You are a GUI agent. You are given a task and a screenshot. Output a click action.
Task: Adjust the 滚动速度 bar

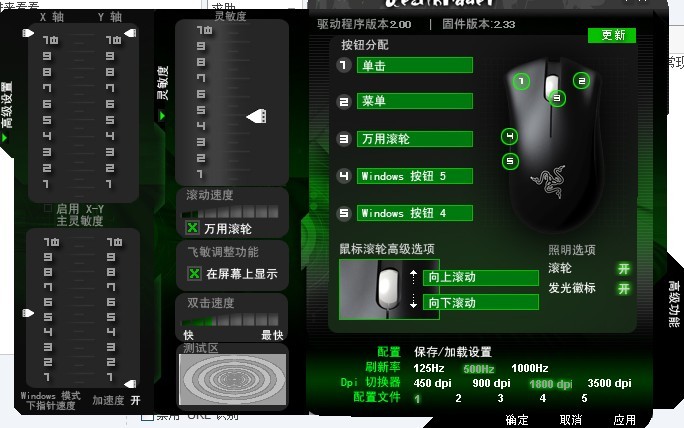click(230, 212)
